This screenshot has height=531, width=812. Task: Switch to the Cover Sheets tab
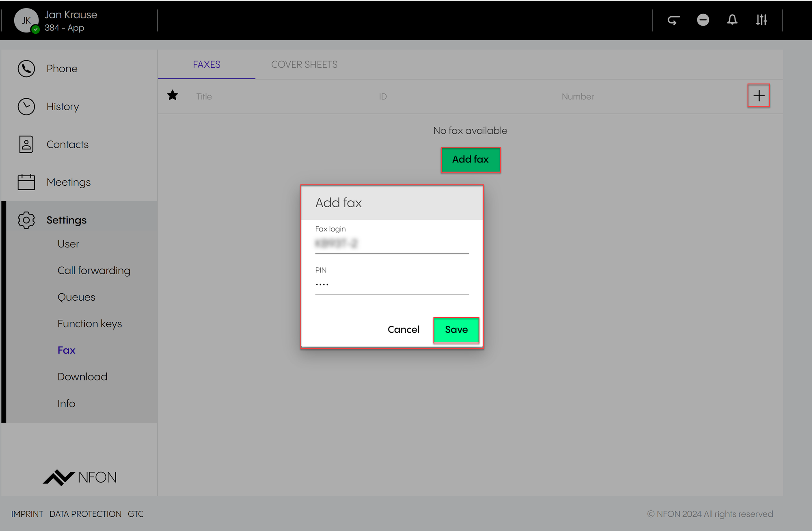[304, 65]
